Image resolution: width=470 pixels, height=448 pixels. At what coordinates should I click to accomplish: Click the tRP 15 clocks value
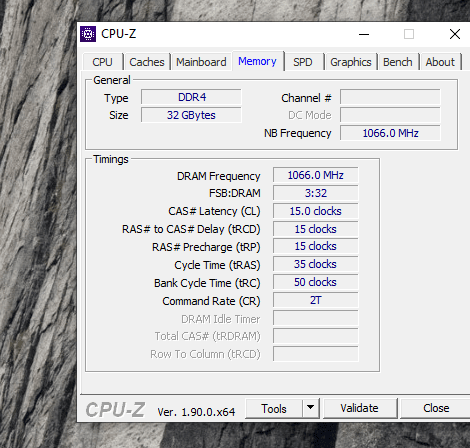[316, 246]
